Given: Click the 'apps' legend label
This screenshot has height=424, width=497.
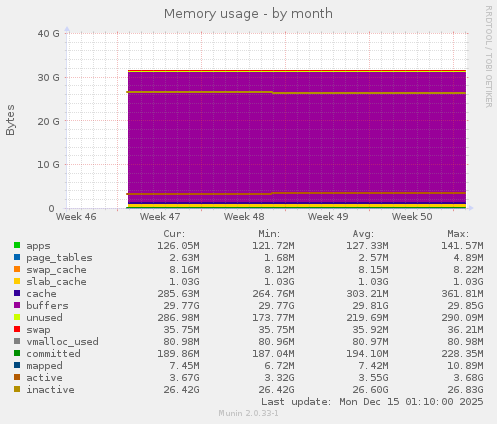Looking at the screenshot, I should 38,246.
